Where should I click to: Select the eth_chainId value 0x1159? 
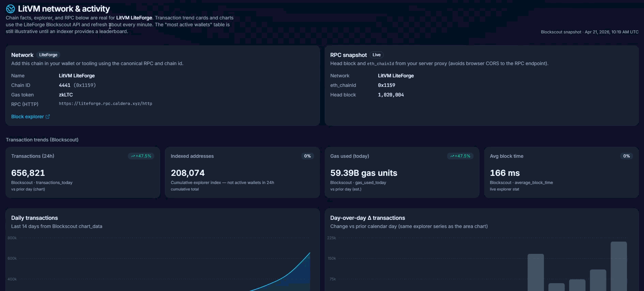click(x=386, y=85)
